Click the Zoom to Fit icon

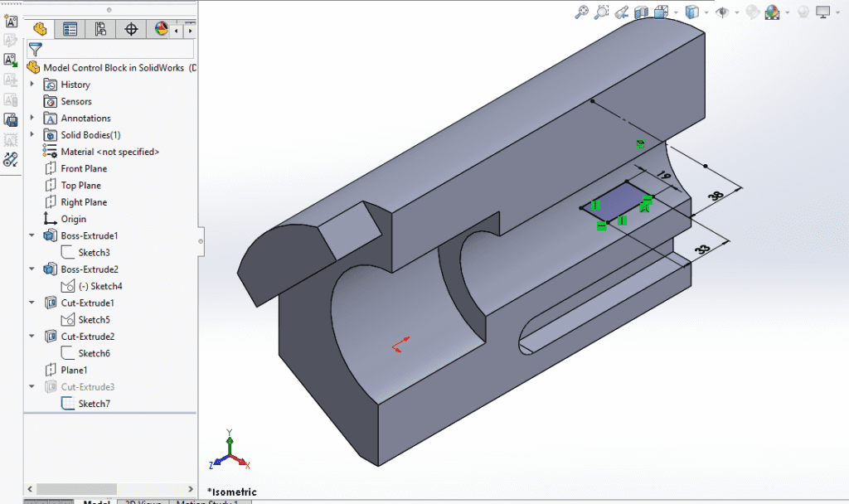click(x=581, y=12)
